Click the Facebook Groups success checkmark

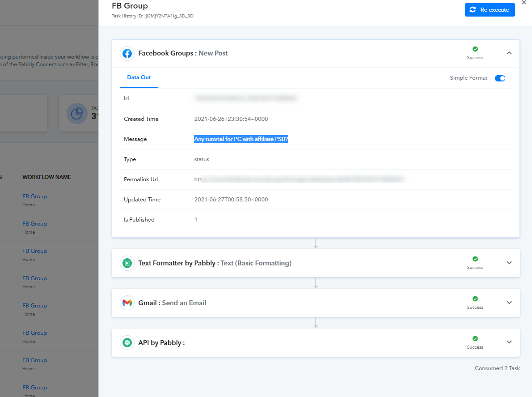(x=475, y=49)
